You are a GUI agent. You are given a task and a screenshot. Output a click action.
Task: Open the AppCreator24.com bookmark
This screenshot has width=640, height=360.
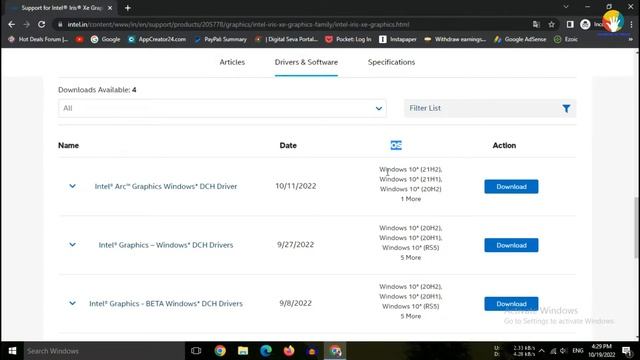(157, 39)
